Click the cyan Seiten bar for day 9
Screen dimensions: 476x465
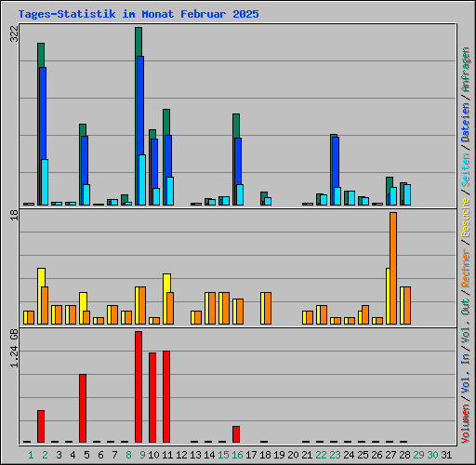[142, 180]
